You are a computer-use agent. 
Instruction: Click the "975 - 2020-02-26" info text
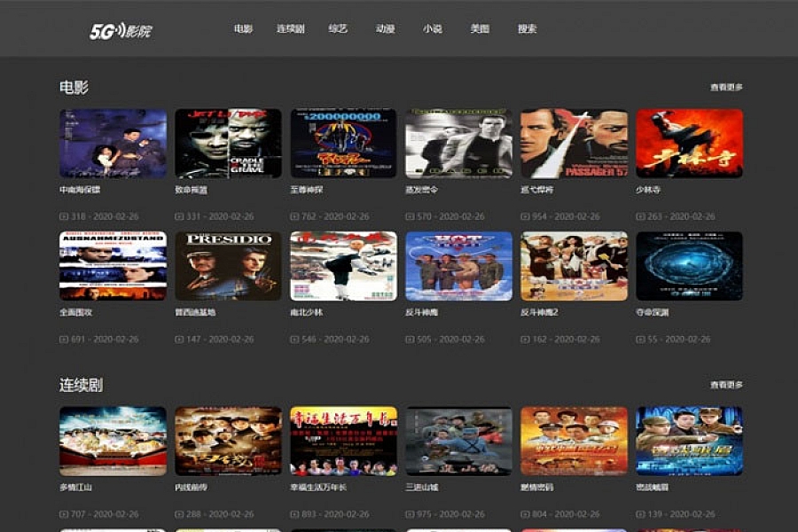pos(450,514)
